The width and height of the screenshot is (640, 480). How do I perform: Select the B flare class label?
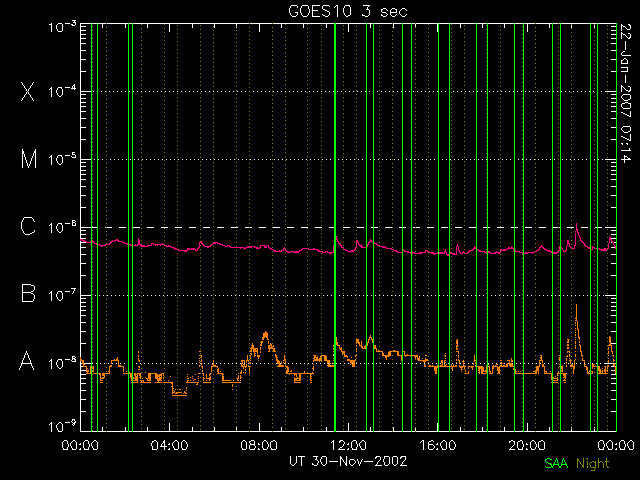(28, 293)
